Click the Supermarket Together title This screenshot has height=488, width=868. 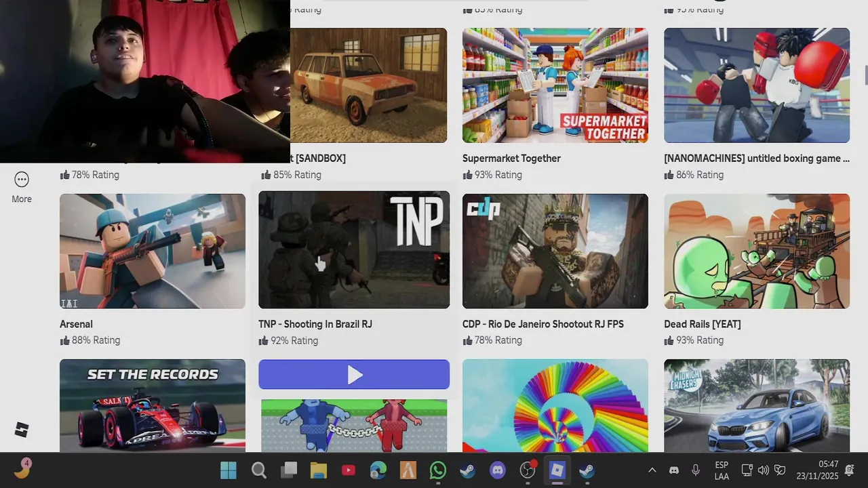click(511, 159)
